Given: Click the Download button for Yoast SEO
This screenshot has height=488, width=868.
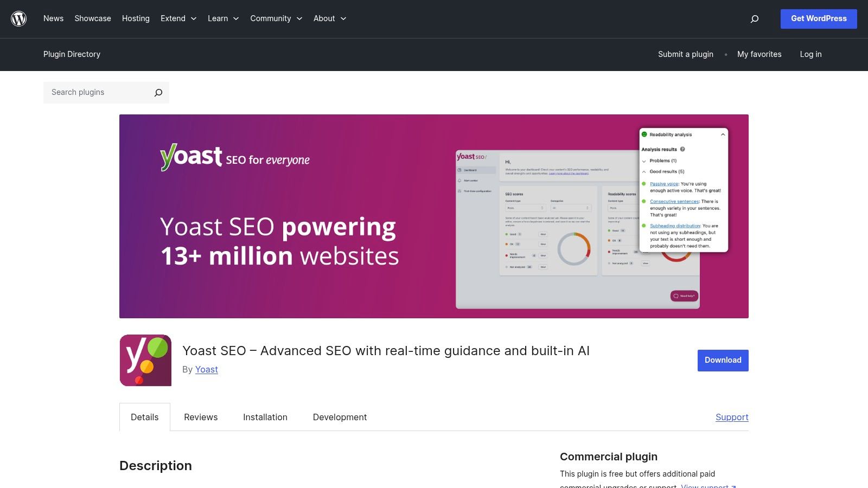Looking at the screenshot, I should pyautogui.click(x=722, y=360).
